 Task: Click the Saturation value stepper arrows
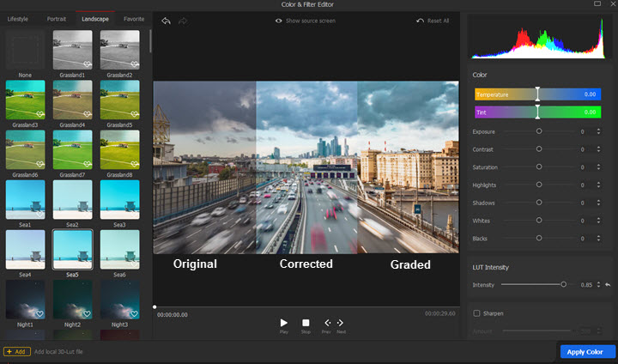pyautogui.click(x=598, y=167)
